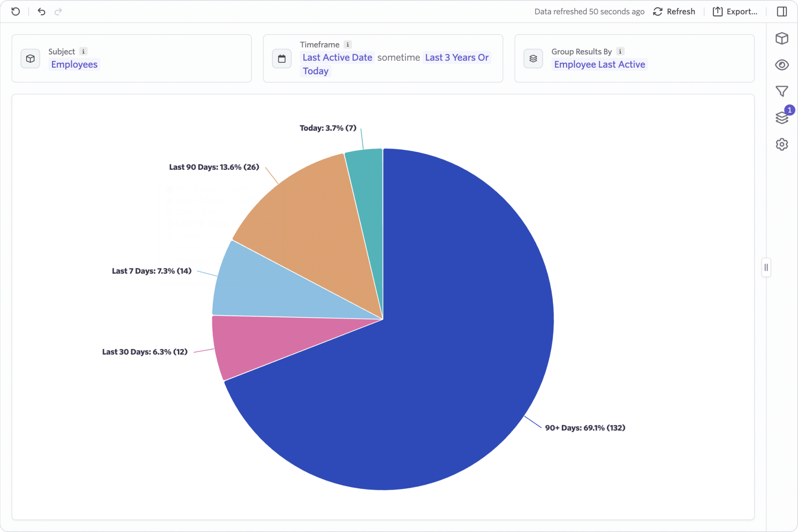798x532 pixels.
Task: Collapse the side panel using the handle
Action: [x=766, y=267]
